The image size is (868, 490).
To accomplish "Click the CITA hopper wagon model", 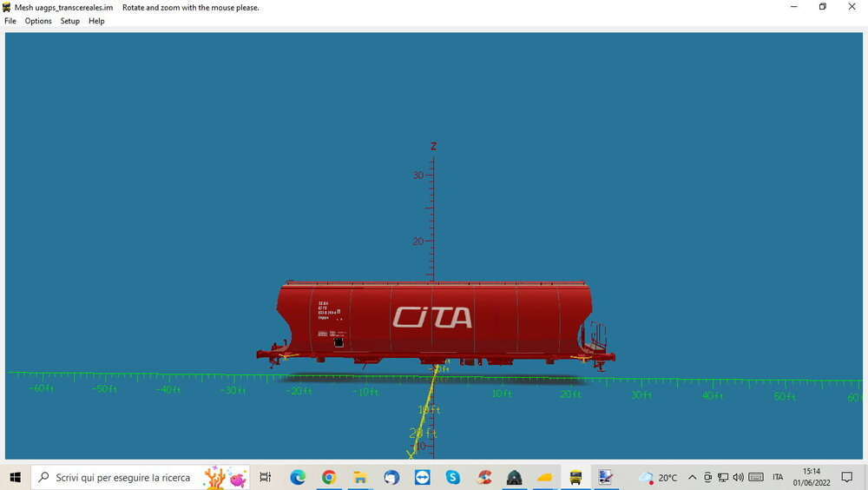I will coord(436,325).
